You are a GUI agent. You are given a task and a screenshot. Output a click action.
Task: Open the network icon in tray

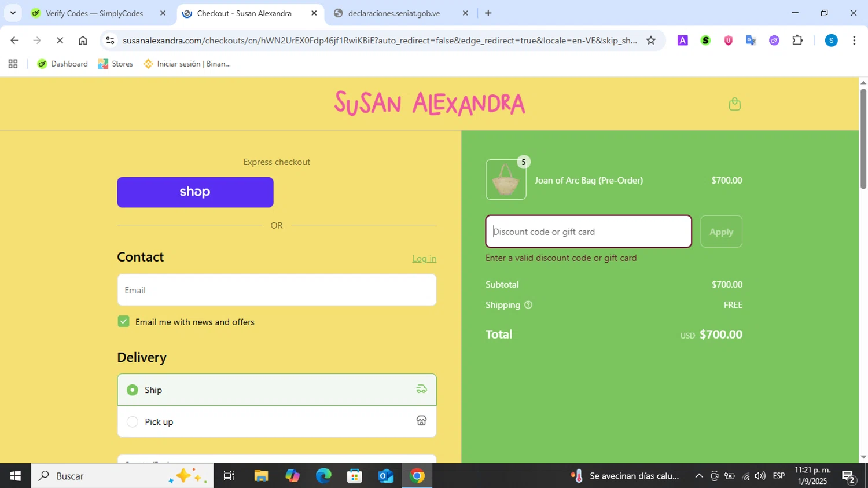[745, 476]
